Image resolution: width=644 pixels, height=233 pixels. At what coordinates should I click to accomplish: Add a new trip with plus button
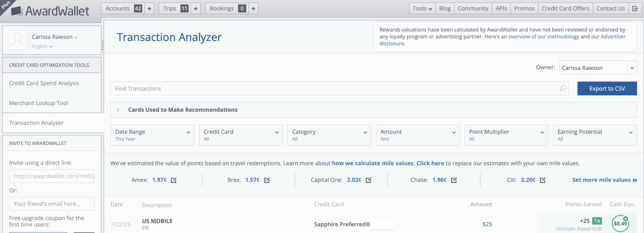tap(196, 9)
